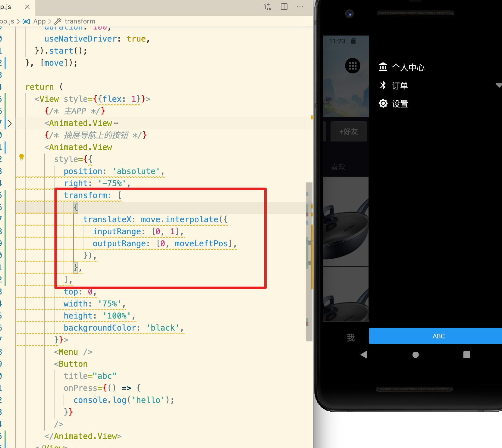Click the "}, [move]);" line
502x448 pixels.
click(x=52, y=63)
